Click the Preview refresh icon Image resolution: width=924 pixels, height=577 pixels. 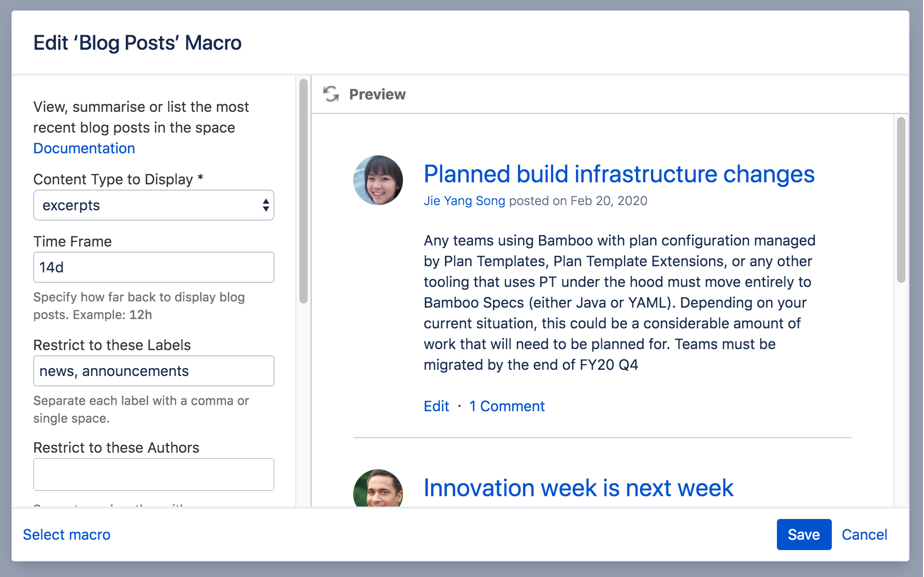[x=331, y=94]
